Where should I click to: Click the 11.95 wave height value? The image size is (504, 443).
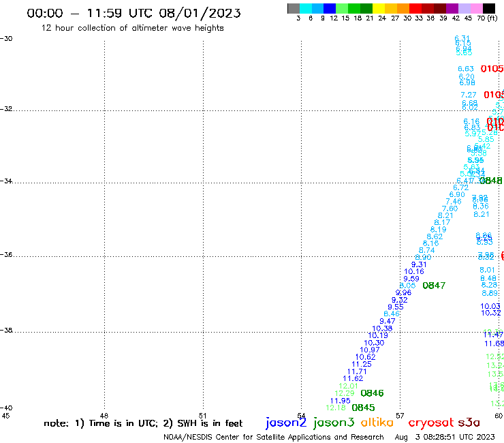(340, 401)
